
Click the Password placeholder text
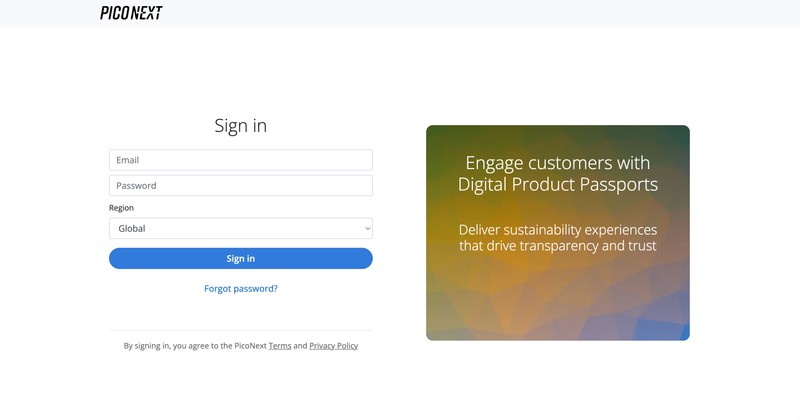point(136,186)
